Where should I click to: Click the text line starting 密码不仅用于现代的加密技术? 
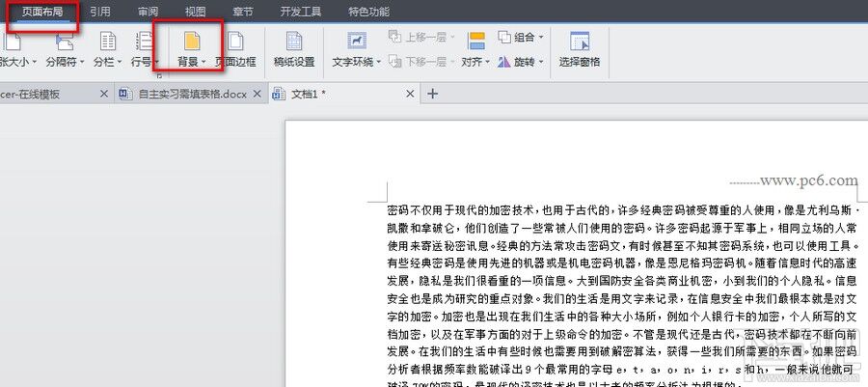(623, 211)
